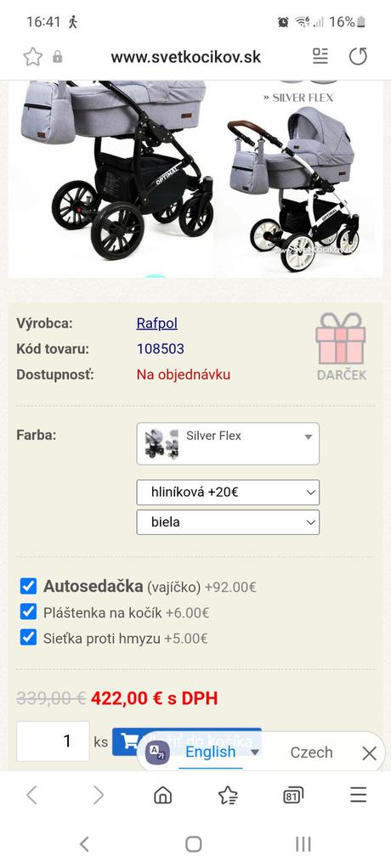Tap the Darček gift icon
This screenshot has width=391, height=868.
[x=341, y=347]
